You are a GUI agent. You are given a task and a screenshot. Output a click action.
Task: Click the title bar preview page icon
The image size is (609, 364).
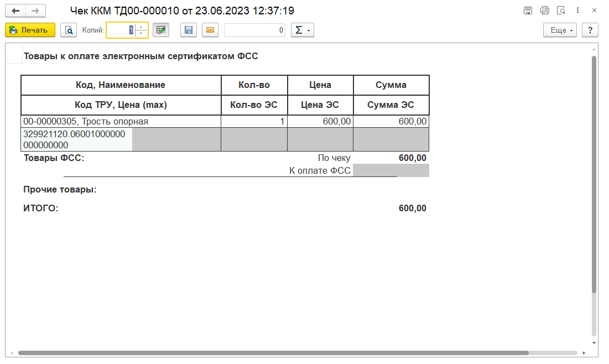tap(561, 11)
